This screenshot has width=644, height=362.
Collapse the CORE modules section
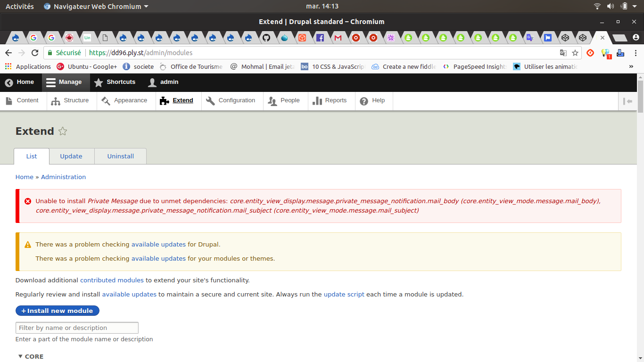tap(31, 356)
